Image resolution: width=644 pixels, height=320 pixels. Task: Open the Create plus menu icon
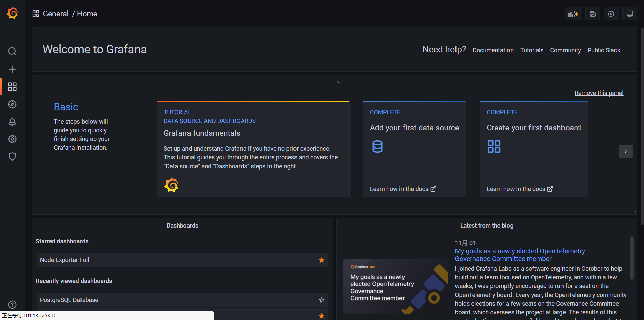(x=12, y=69)
